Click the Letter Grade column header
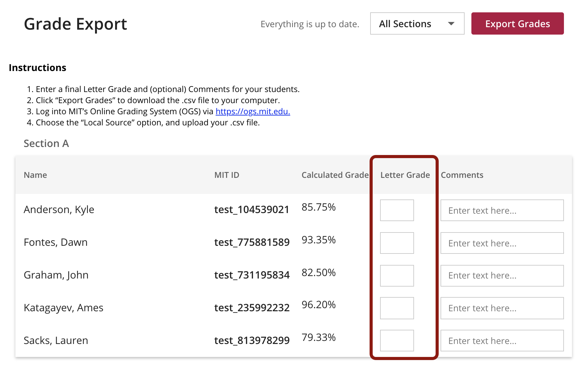 (x=405, y=175)
